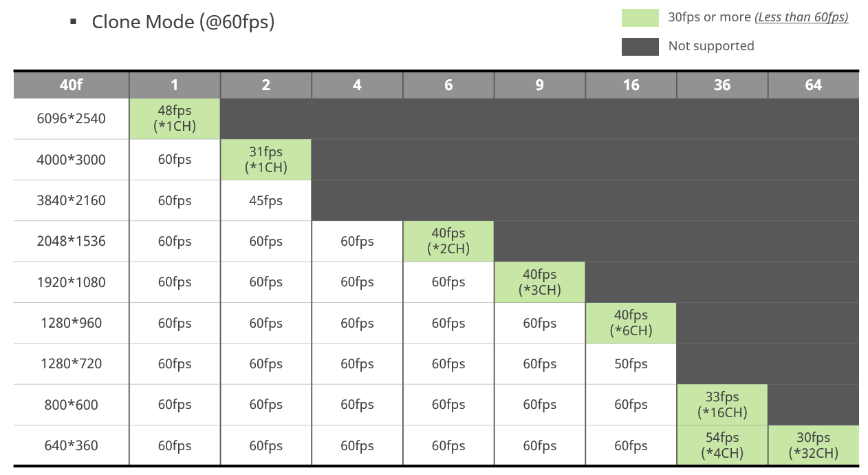Click the 48fps (*1CH) cell

(x=175, y=118)
